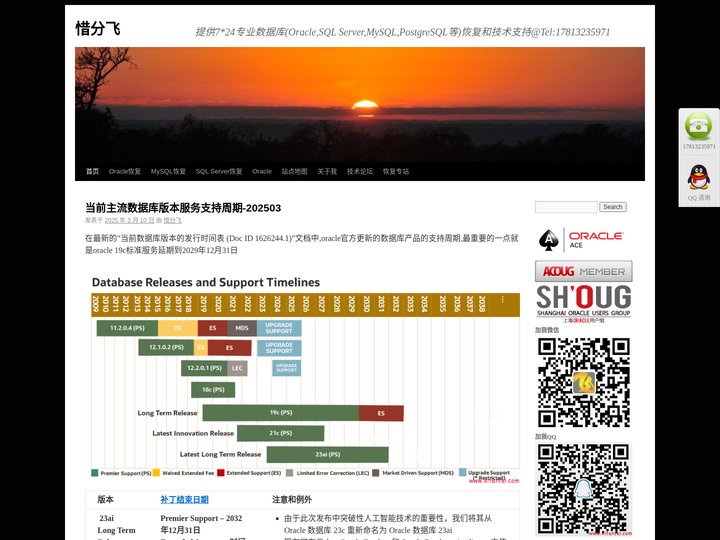
Task: Open the ACOUG Member badge
Action: point(583,271)
